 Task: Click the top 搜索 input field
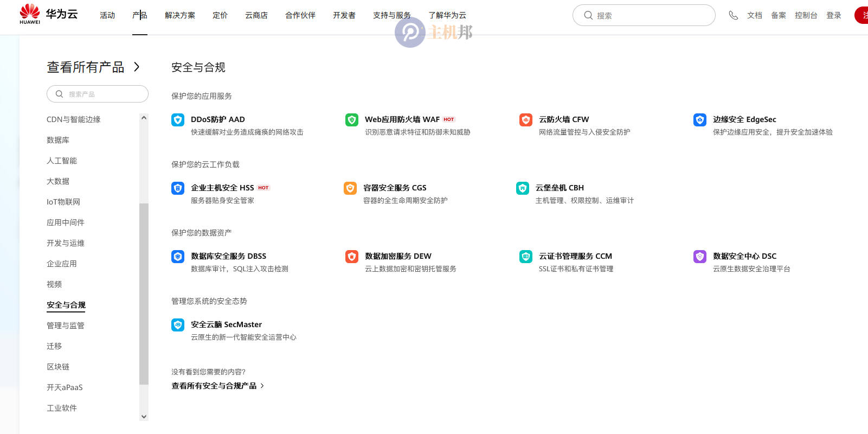(x=644, y=15)
